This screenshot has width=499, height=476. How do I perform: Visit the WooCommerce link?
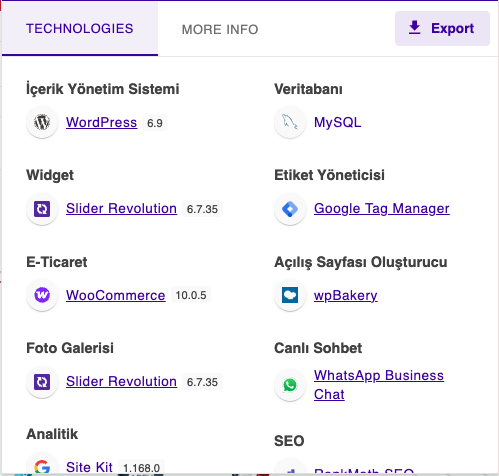[116, 295]
